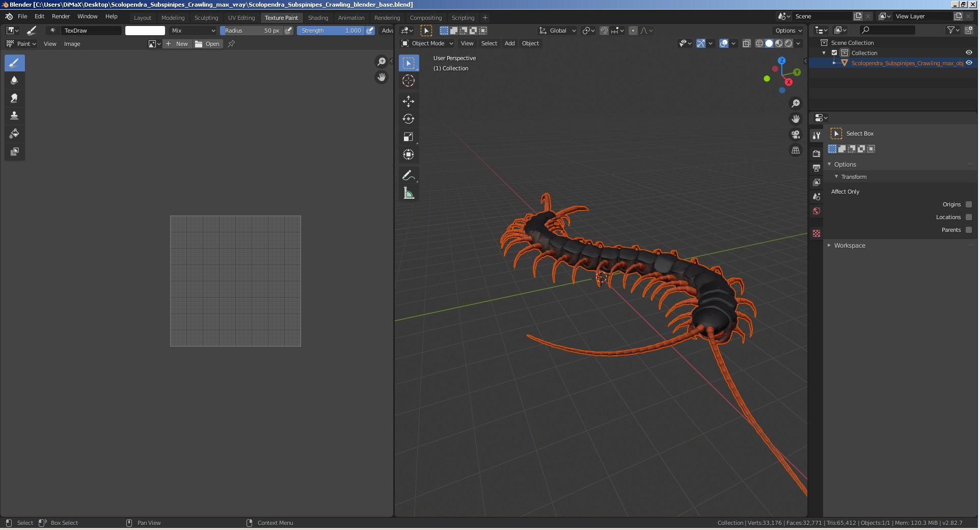Activate the Select Box tool in 3D viewport

tap(409, 63)
